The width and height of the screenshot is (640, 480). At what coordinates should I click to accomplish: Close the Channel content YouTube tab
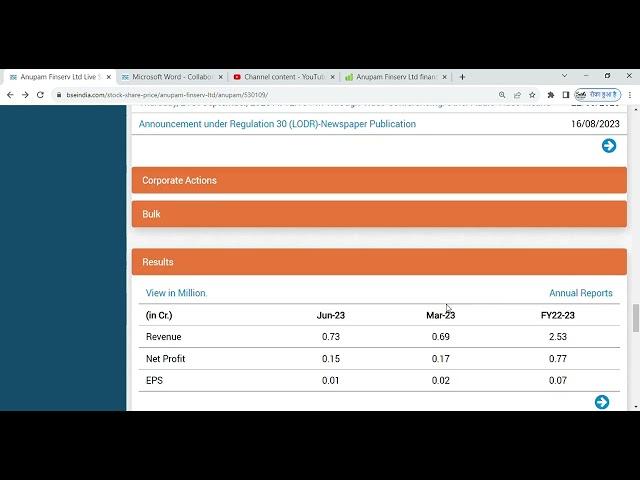[333, 77]
